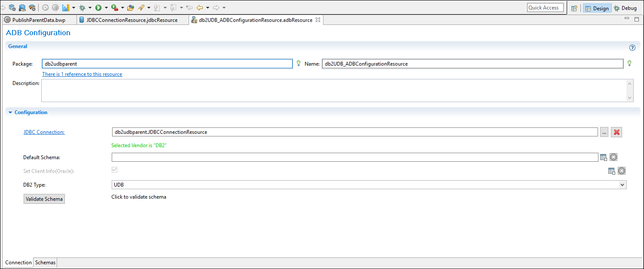This screenshot has height=269, width=644.
Task: Click in the Default Schema input field
Action: [x=355, y=157]
